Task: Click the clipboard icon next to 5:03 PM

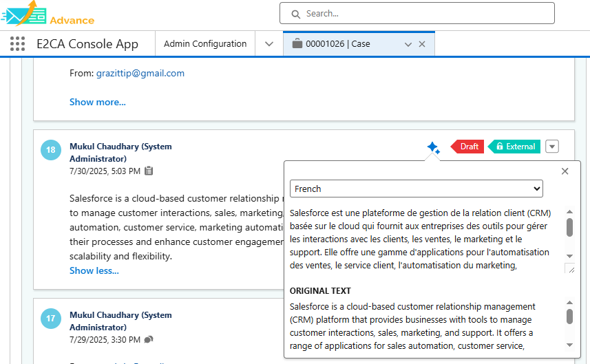Action: click(149, 171)
